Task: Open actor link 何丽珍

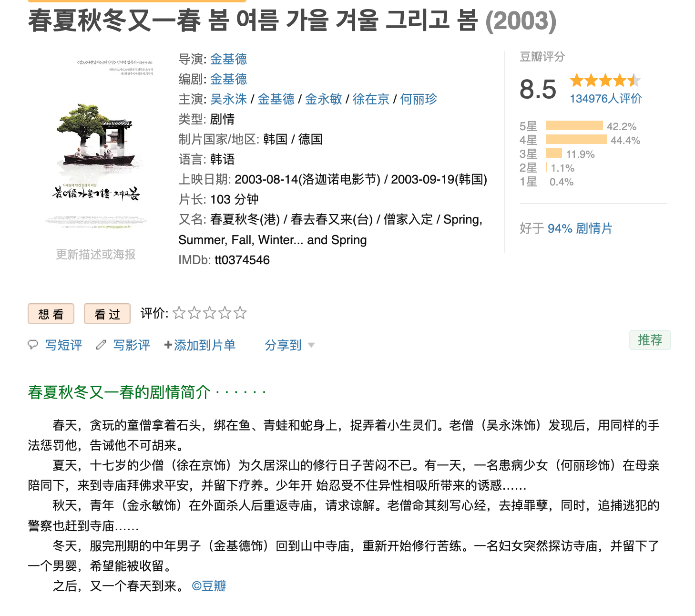Action: 419,99
